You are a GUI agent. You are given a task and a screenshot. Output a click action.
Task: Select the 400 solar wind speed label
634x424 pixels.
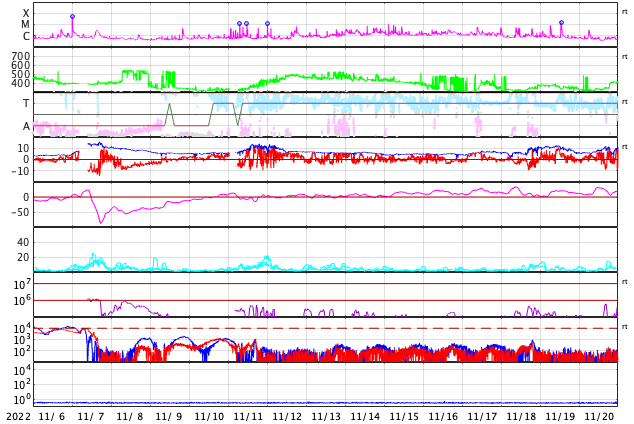[21, 83]
